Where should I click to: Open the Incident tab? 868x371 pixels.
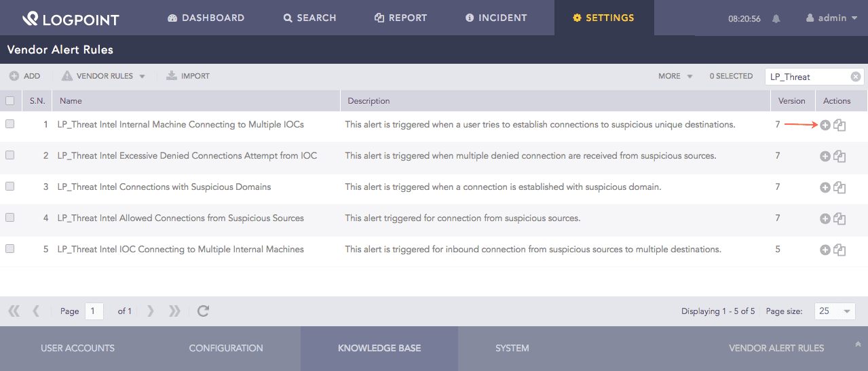[495, 18]
